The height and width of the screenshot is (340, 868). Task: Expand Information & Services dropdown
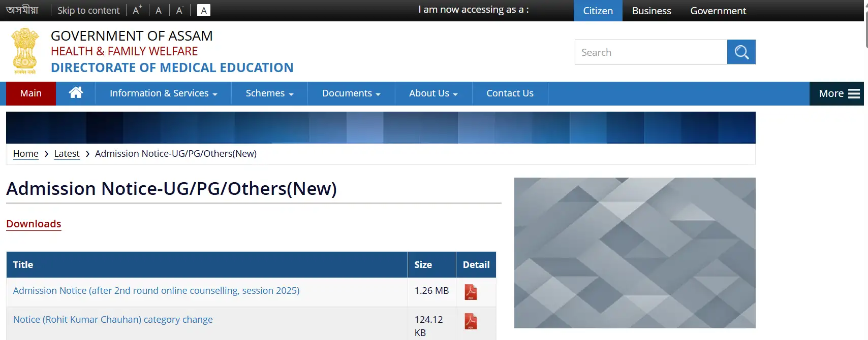coord(164,93)
